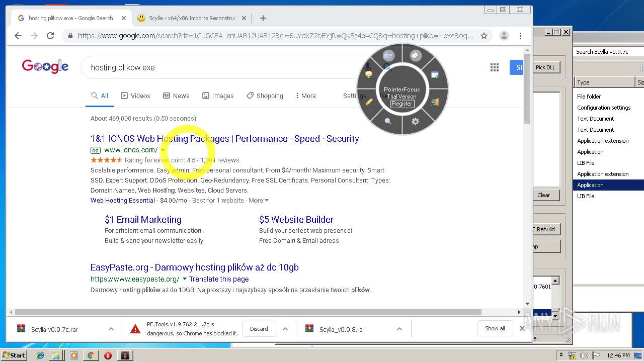Screen dimensions: 644x362
Task: View site security lock info
Action: tap(70, 36)
